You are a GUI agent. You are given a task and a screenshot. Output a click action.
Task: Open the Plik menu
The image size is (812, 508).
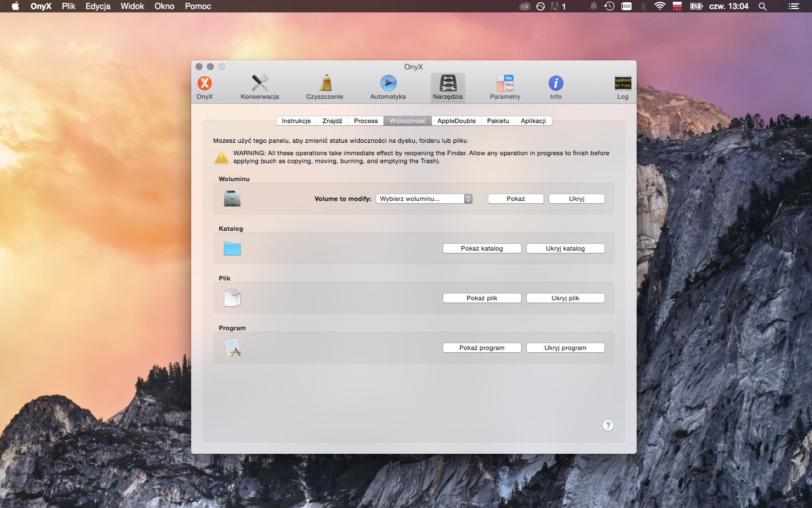68,6
